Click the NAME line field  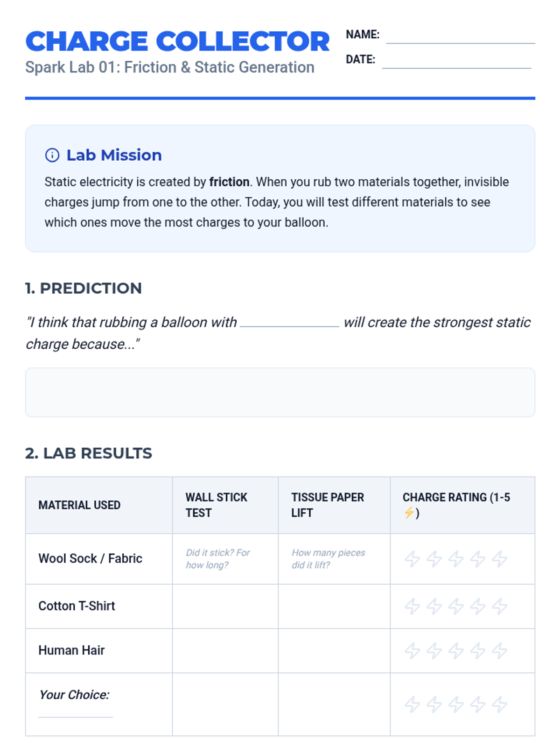click(x=460, y=37)
